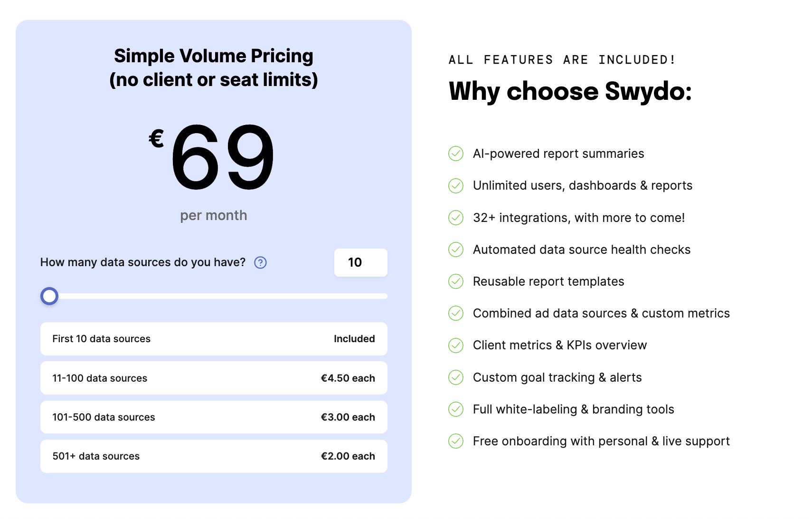
Task: Click the '501+ data sources' row label
Action: (96, 456)
